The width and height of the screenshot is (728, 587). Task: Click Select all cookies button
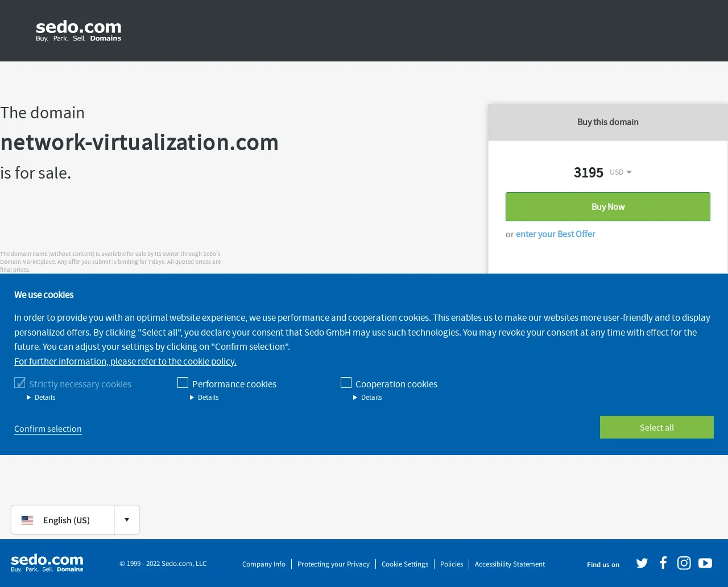click(657, 427)
